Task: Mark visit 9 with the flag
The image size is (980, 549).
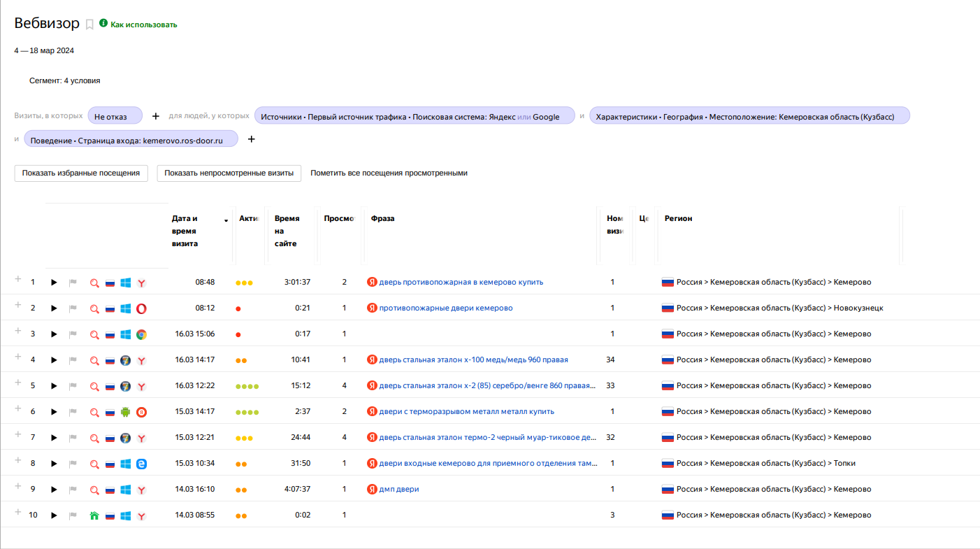Action: (73, 490)
